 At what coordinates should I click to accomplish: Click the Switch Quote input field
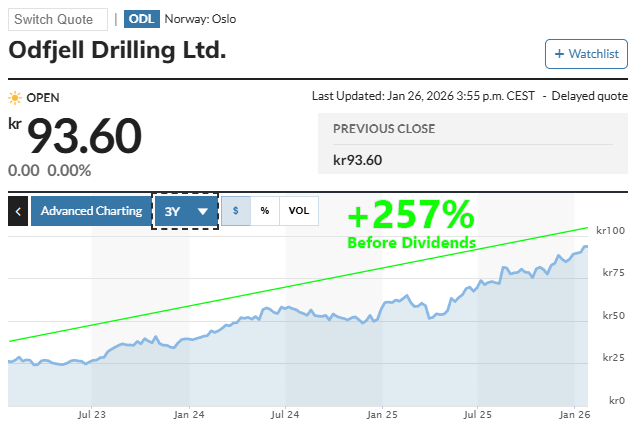[58, 19]
